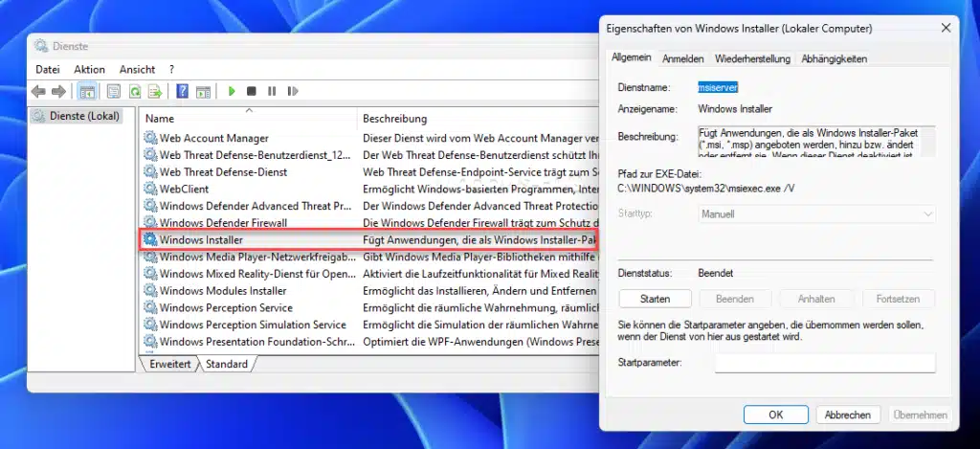Switch to the Standard view tab
This screenshot has height=449, width=980.
pyautogui.click(x=226, y=364)
